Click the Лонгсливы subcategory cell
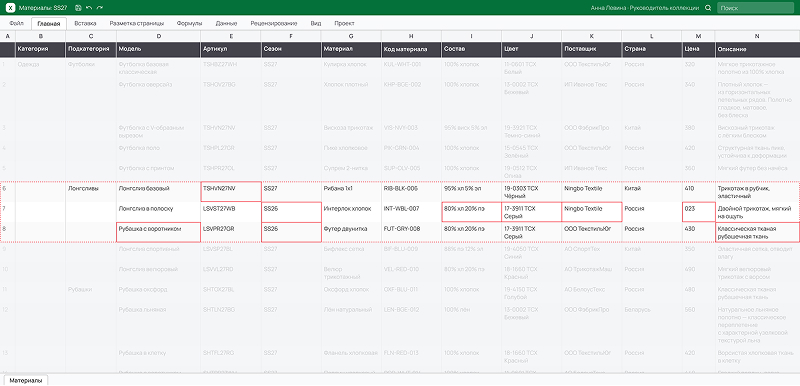The width and height of the screenshot is (800, 386). point(91,192)
